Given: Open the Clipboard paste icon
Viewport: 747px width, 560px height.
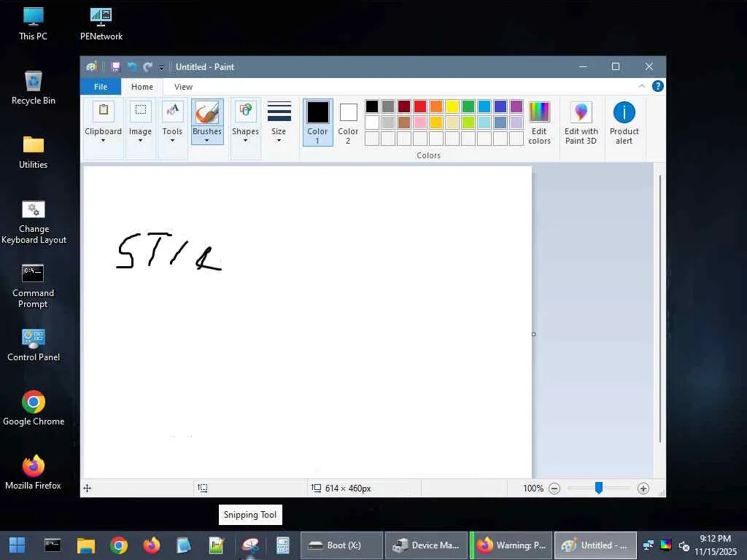Looking at the screenshot, I should point(103,111).
